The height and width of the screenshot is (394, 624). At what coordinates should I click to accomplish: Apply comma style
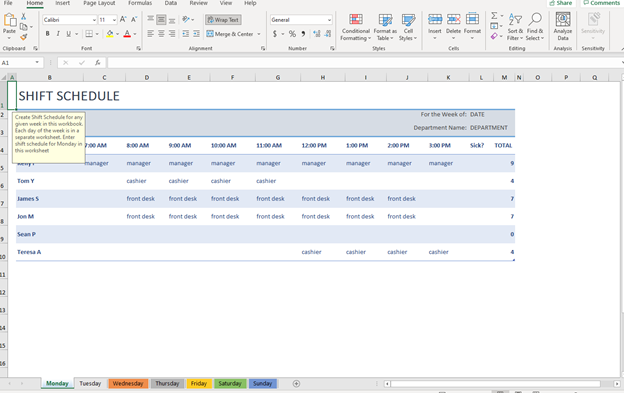click(303, 34)
